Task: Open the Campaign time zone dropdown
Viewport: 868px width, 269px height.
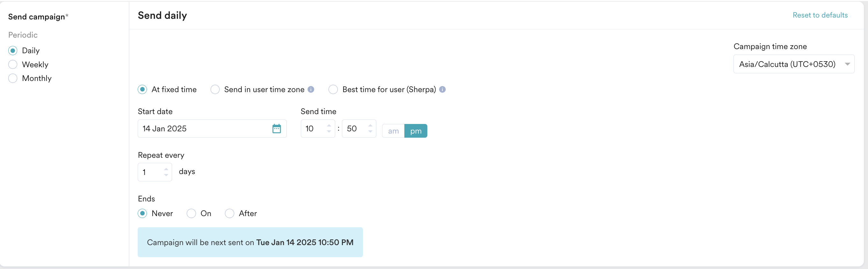Action: [793, 64]
